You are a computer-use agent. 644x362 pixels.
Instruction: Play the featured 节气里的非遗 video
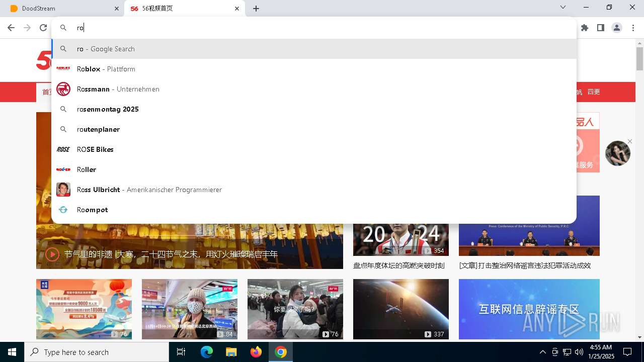(x=52, y=254)
